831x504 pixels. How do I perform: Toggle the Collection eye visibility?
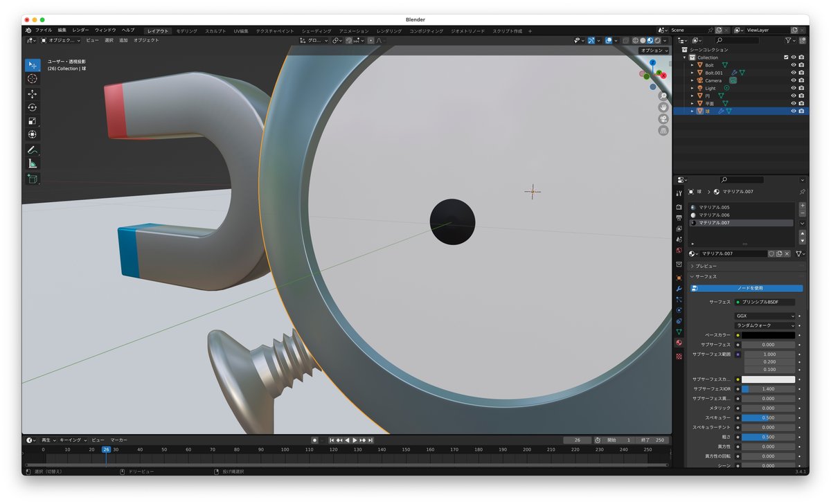794,57
